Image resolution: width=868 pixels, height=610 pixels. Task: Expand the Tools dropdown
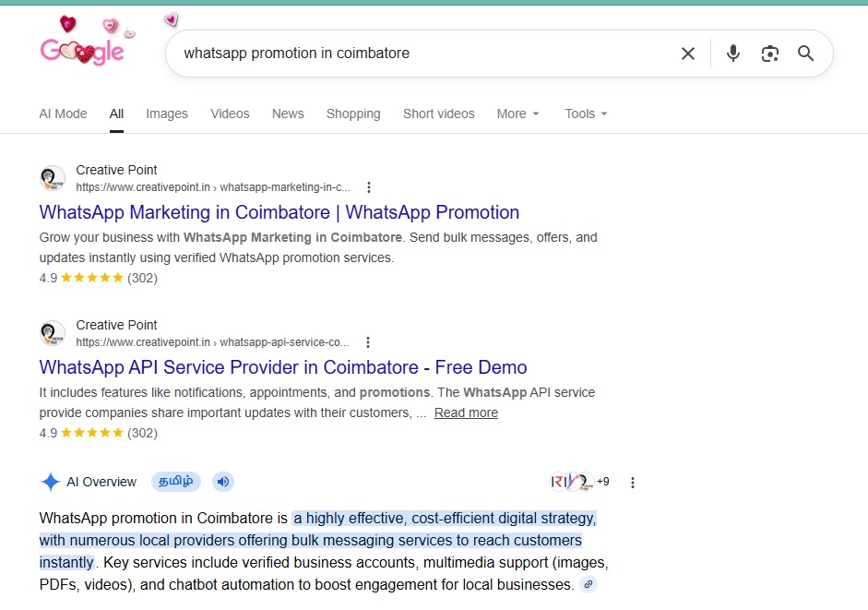pos(586,114)
